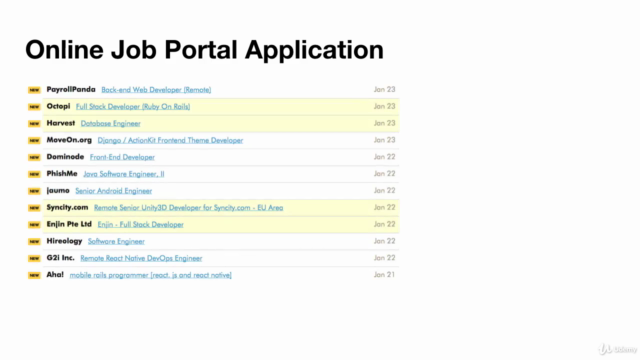The image size is (640, 360).
Task: Click the Online Job Portal Application heading
Action: coord(204,50)
